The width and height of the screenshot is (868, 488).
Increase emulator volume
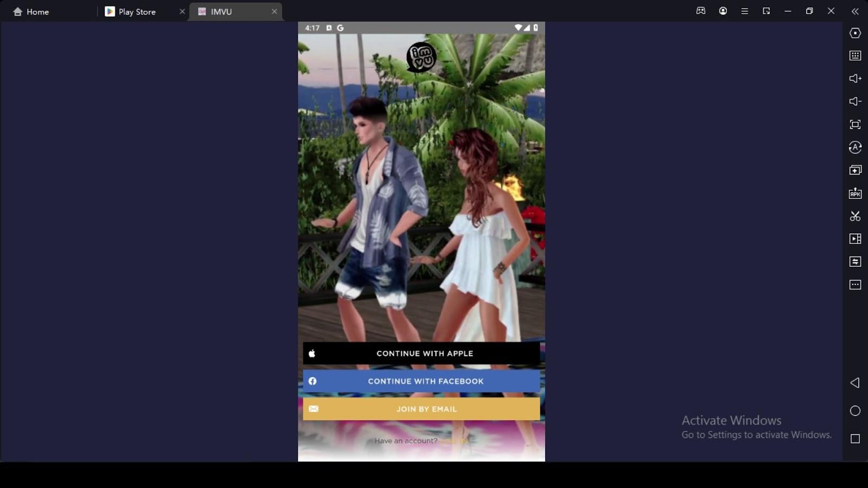pyautogui.click(x=855, y=79)
